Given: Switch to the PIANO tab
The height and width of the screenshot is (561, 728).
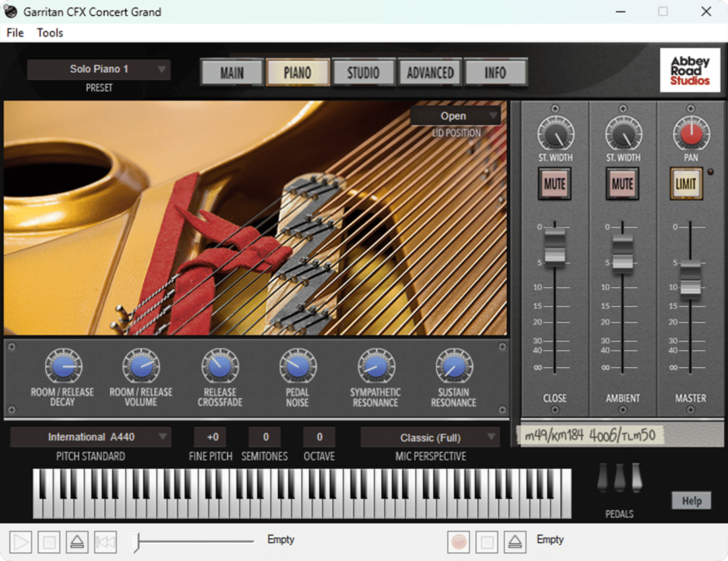Looking at the screenshot, I should click(x=298, y=72).
